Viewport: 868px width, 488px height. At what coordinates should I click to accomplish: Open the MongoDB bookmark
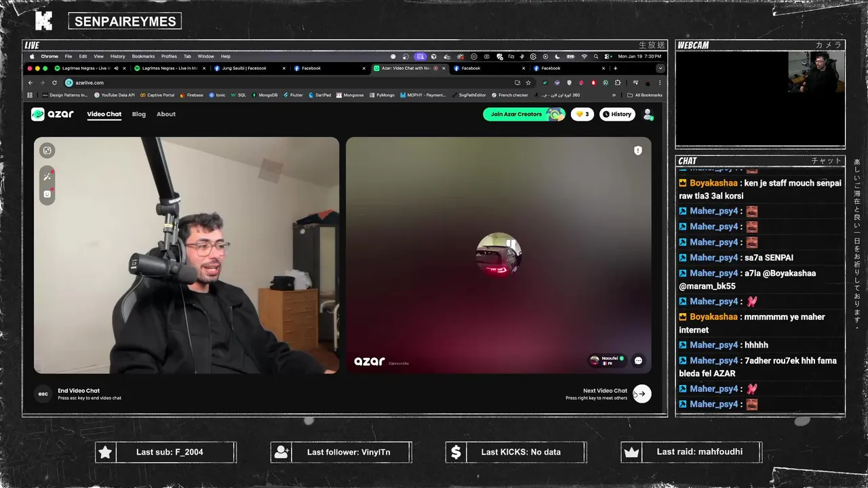point(264,95)
